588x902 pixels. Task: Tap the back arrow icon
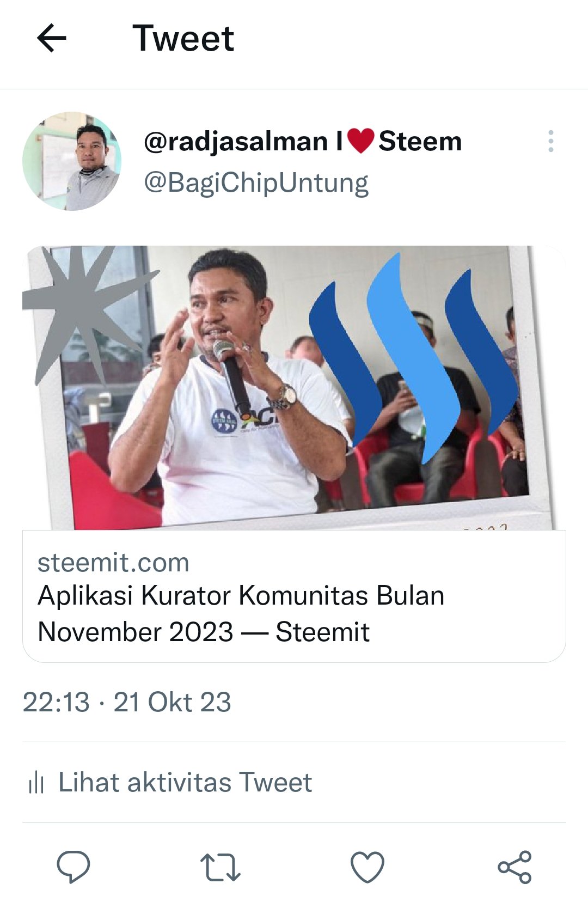coord(52,38)
